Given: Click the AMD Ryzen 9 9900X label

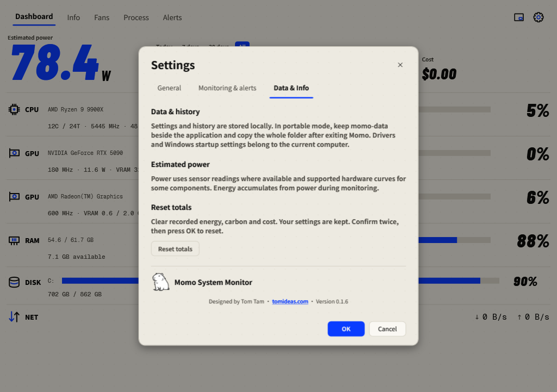Looking at the screenshot, I should [76, 109].
